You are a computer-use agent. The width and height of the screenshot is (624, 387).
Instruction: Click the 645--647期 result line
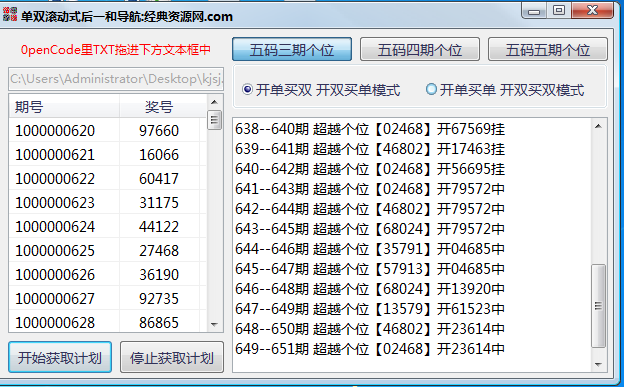pyautogui.click(x=370, y=269)
